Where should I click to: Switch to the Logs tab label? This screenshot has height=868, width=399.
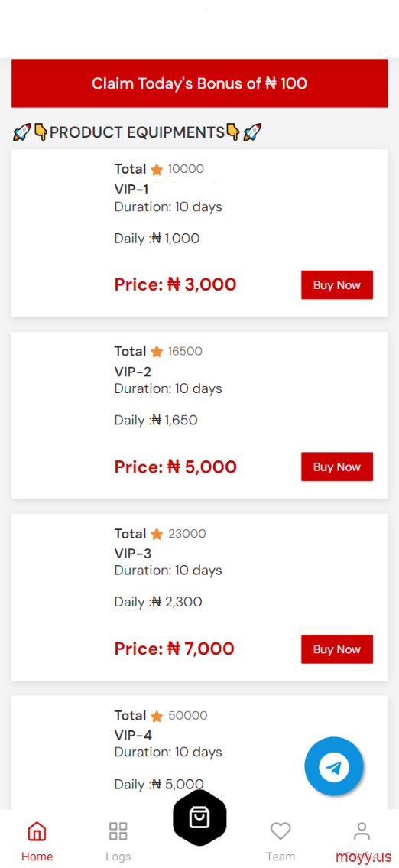click(x=118, y=857)
